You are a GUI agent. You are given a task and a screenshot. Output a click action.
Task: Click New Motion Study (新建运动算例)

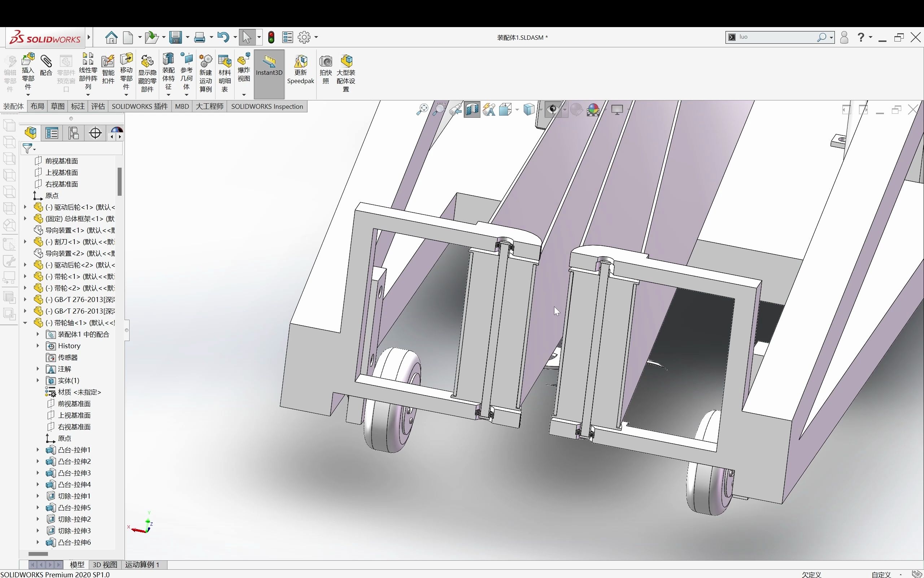coord(205,73)
